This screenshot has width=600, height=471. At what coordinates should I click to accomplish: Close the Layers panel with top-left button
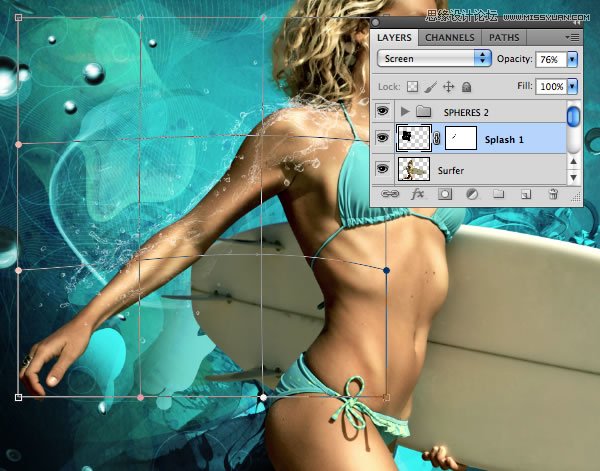375,22
